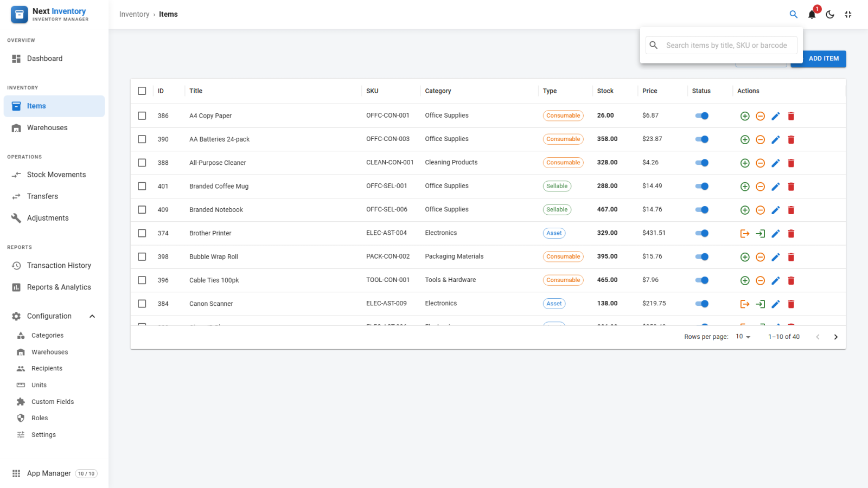Open rows per page dropdown
The image size is (868, 488).
point(743,337)
